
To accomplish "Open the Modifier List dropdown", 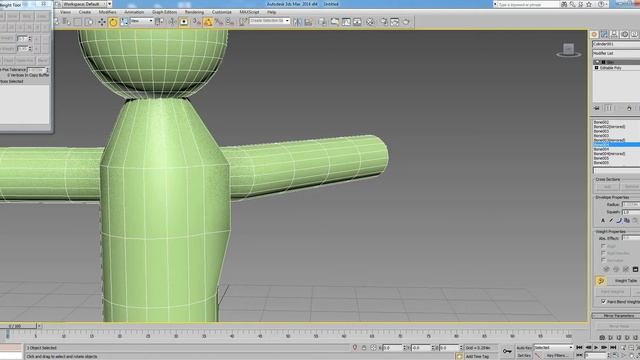I will tap(616, 53).
